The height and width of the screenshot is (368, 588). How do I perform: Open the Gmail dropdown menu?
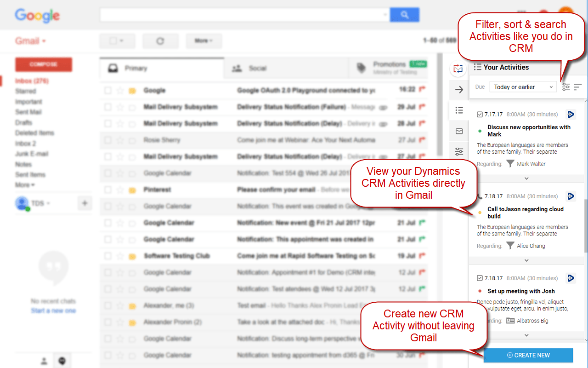30,41
